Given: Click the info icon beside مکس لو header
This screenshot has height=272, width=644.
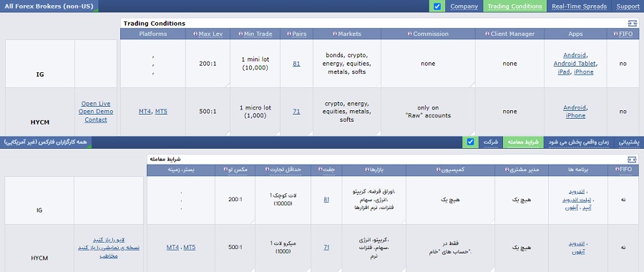Looking at the screenshot, I should pyautogui.click(x=226, y=170).
